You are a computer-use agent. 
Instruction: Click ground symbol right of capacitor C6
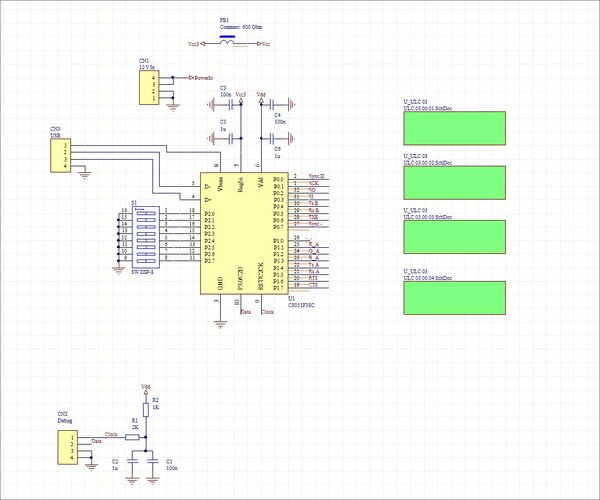click(x=292, y=138)
